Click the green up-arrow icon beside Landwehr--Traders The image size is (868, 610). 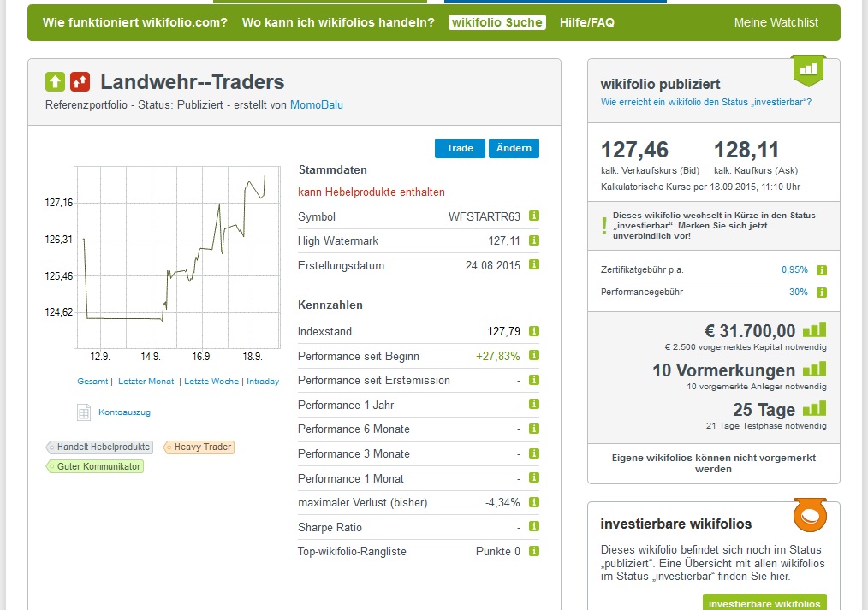pyautogui.click(x=55, y=82)
